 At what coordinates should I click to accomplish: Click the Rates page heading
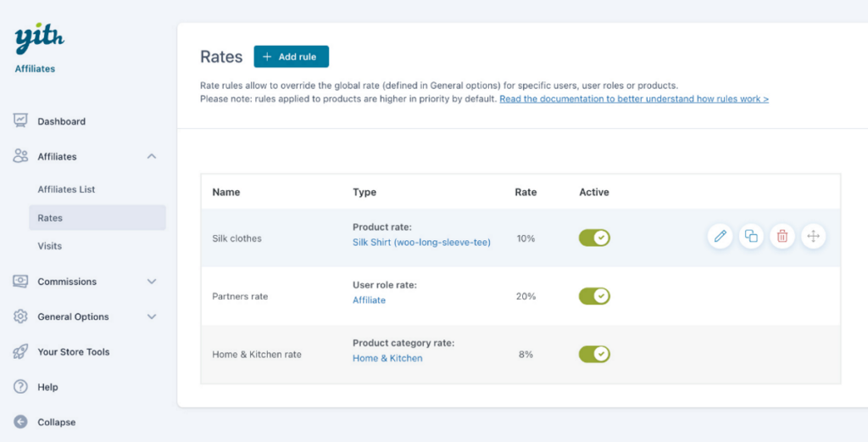pos(221,57)
